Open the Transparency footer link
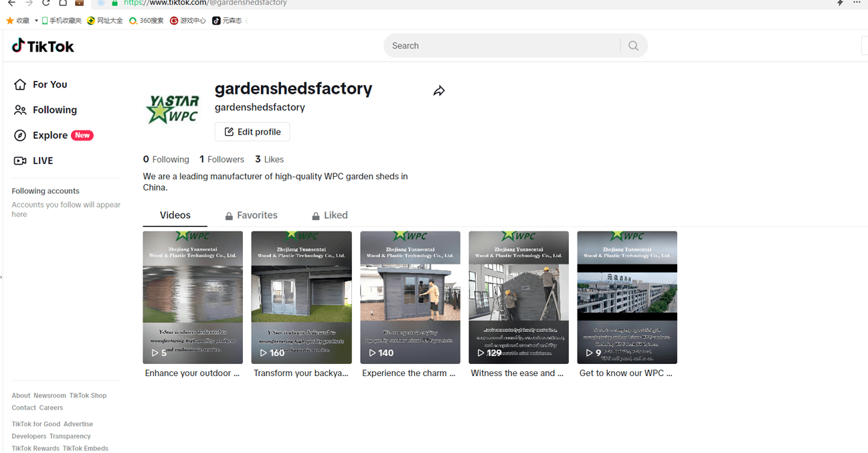Viewport: 868px width, 453px height. [x=70, y=436]
